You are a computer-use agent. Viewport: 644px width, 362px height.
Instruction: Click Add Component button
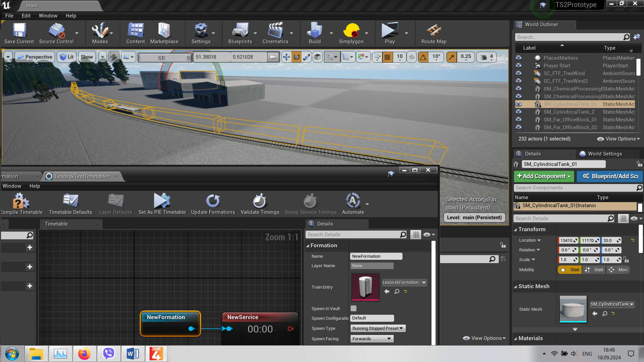tap(544, 176)
